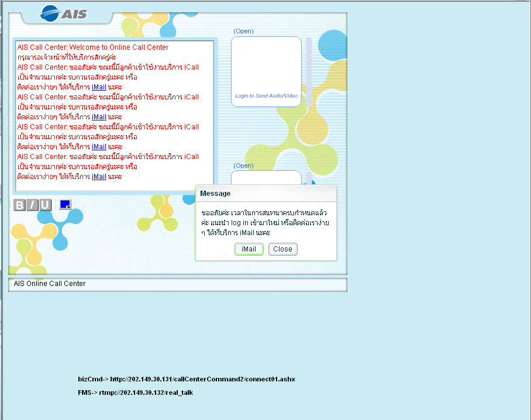The height and width of the screenshot is (420, 531).
Task: Click the upper (Open) video label
Action: 243,31
